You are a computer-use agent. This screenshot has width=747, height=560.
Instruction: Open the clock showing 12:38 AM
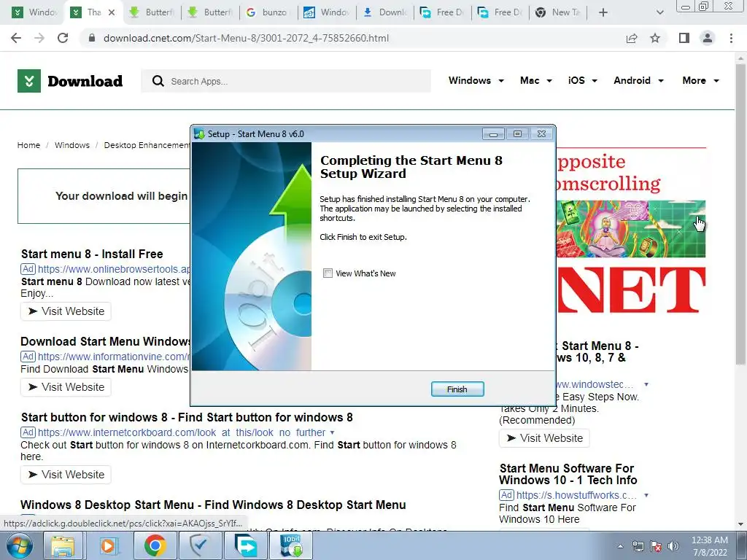pyautogui.click(x=709, y=546)
